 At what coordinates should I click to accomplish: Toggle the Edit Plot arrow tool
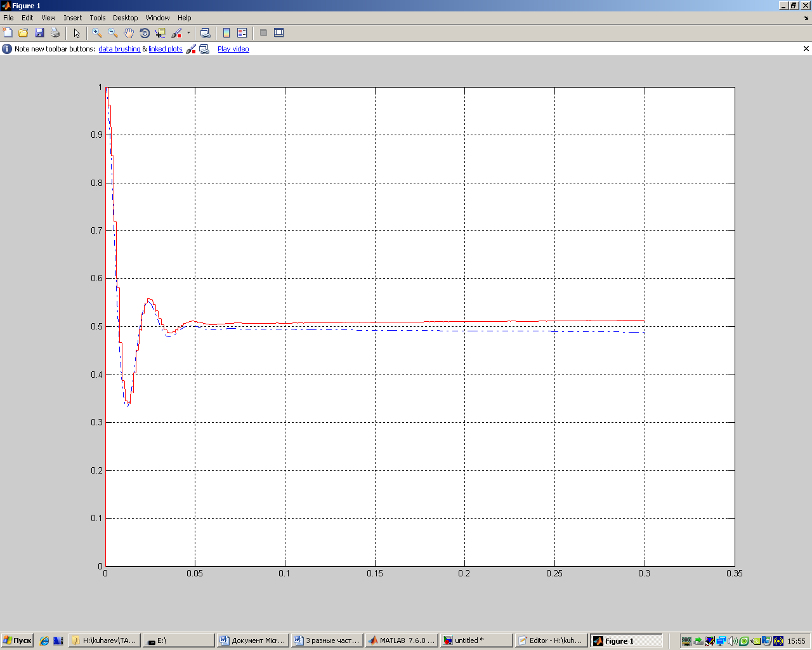[x=77, y=32]
